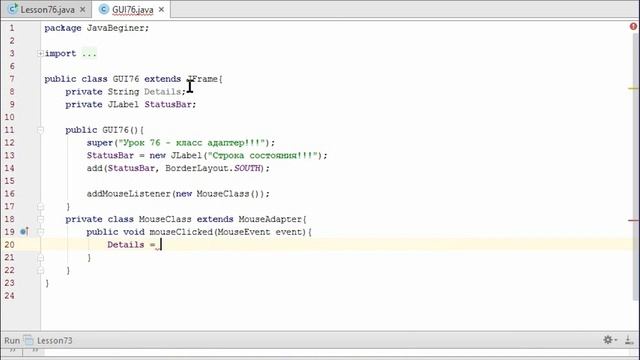Image resolution: width=640 pixels, height=360 pixels.
Task: Click the SOUTH constant on line 14
Action: tap(247, 168)
